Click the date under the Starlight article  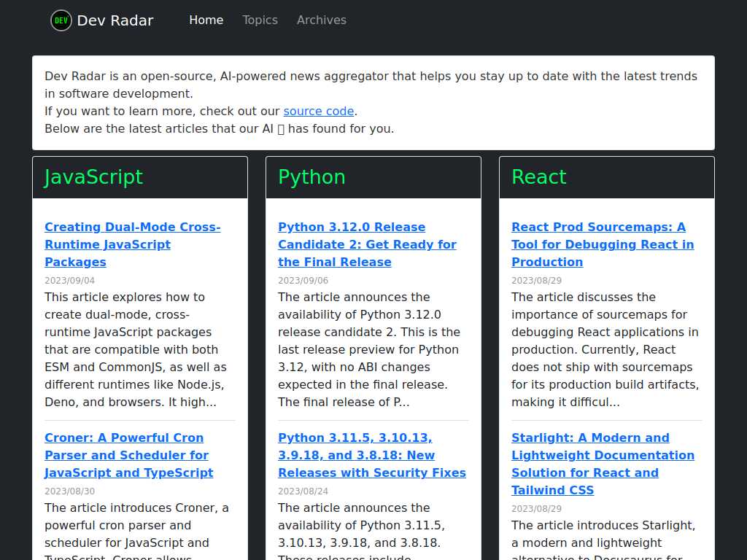536,508
